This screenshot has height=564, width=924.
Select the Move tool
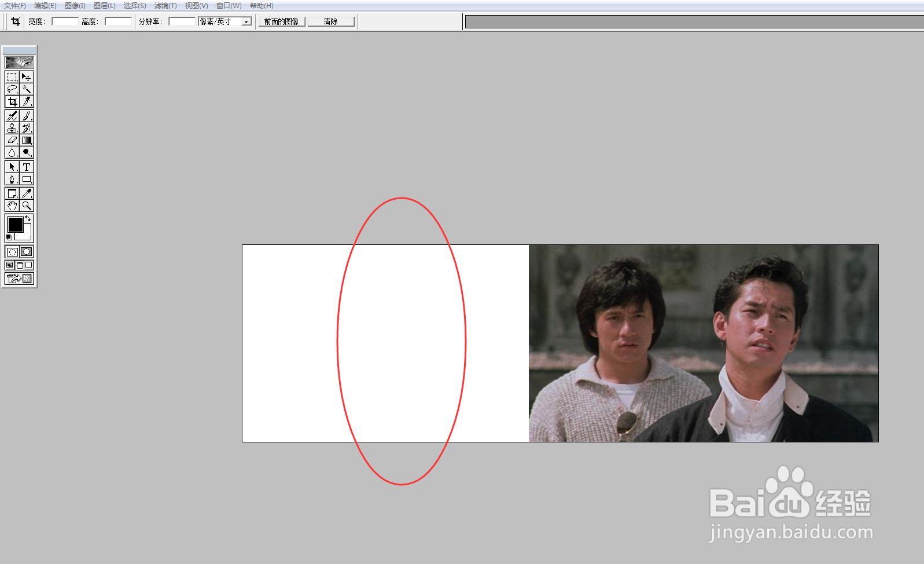click(27, 77)
